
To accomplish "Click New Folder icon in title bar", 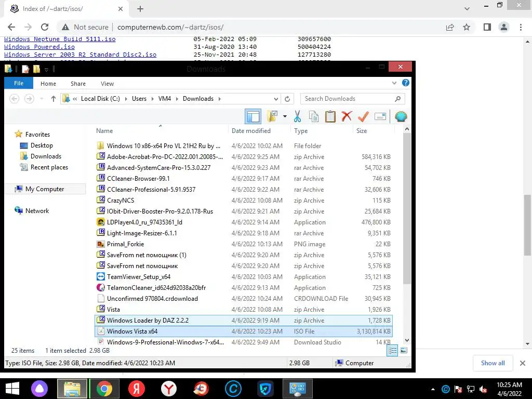I will click(37, 69).
